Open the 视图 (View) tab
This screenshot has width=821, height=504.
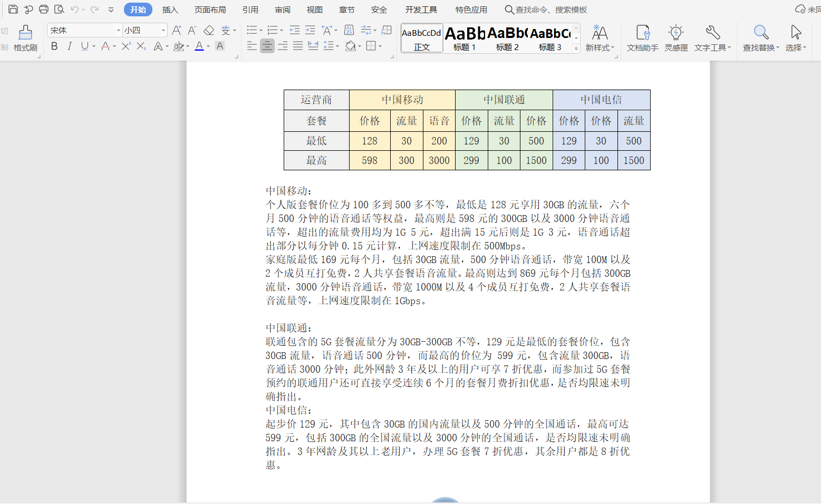(315, 9)
